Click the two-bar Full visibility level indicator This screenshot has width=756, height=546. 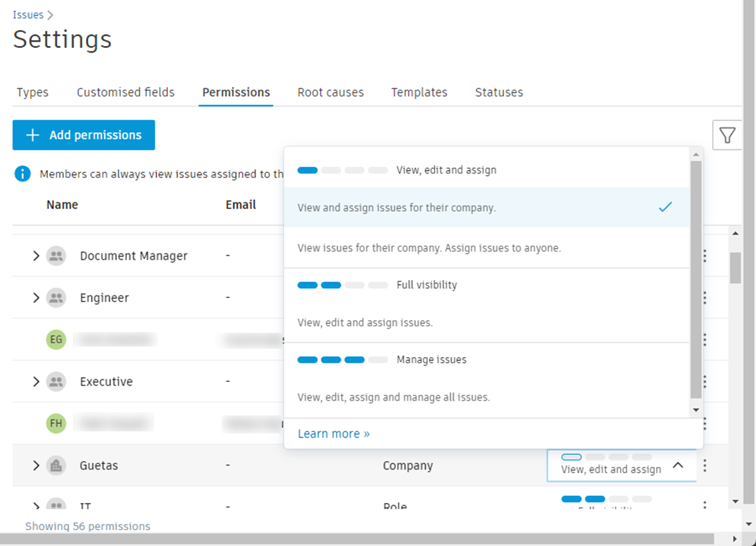[x=342, y=285]
